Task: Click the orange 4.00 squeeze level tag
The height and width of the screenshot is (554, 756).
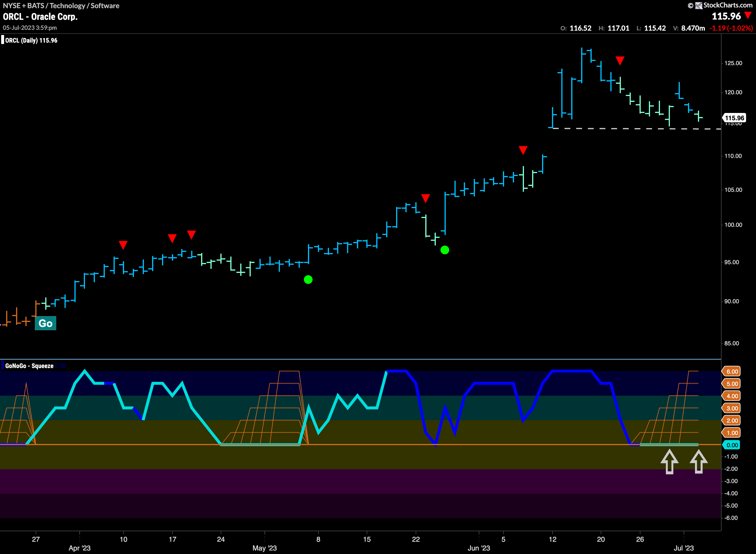Action: point(731,396)
